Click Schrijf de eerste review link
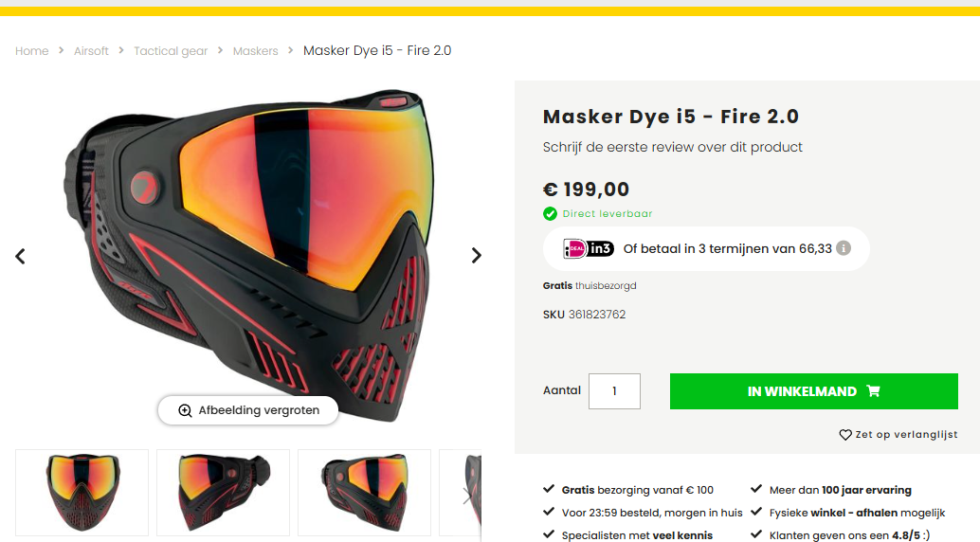 (673, 147)
